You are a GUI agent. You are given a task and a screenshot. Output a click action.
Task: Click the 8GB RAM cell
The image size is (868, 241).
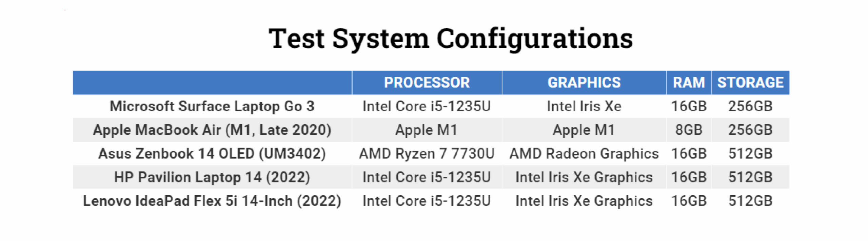pyautogui.click(x=689, y=130)
